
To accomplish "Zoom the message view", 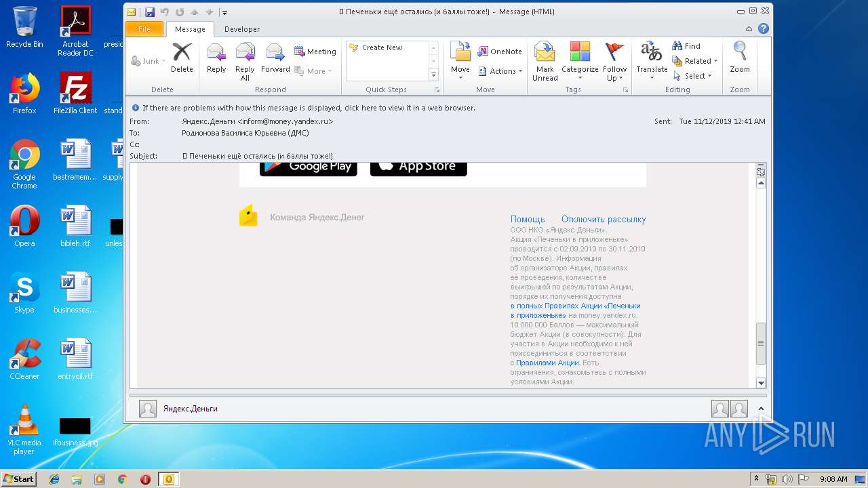I will click(740, 58).
